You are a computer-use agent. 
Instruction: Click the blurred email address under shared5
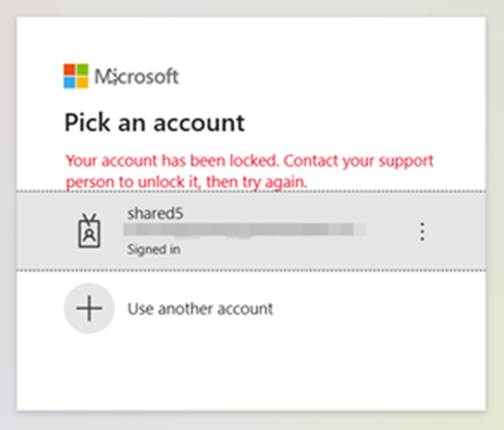[x=245, y=230]
